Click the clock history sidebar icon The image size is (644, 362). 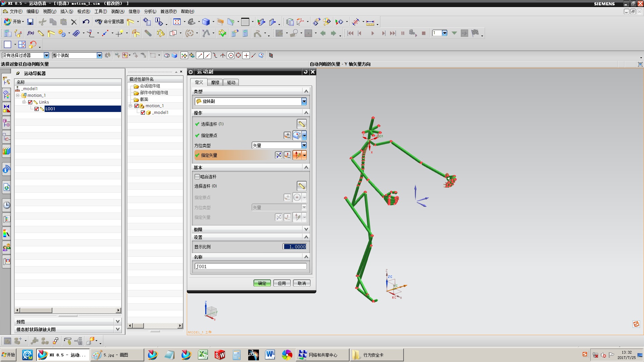(x=6, y=205)
